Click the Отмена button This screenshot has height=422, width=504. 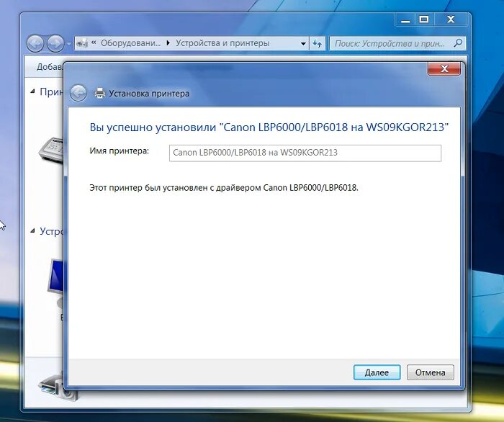coord(430,372)
